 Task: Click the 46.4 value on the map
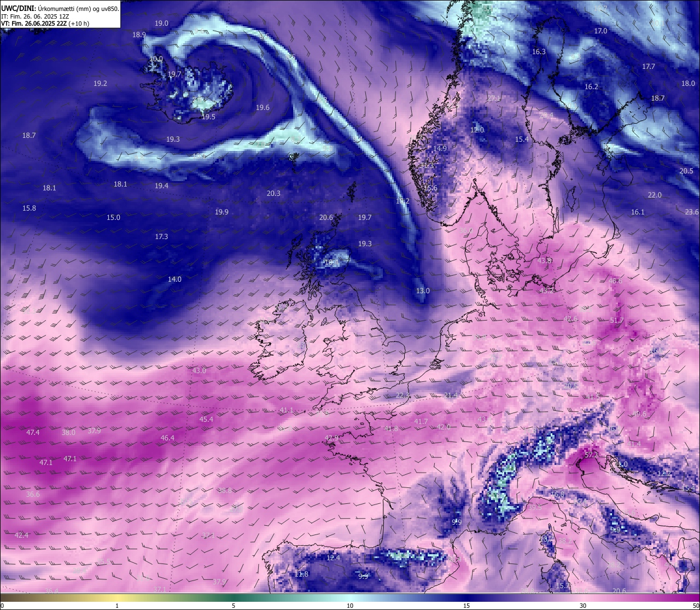coord(167,438)
